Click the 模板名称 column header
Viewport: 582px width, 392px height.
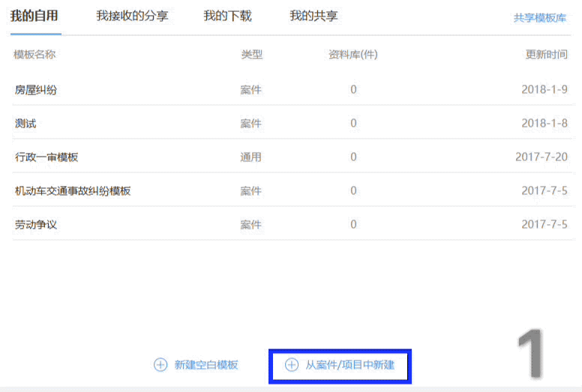34,55
